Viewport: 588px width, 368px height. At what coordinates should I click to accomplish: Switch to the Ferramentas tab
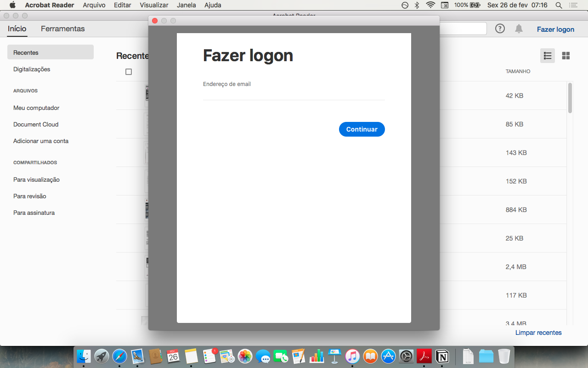coord(62,29)
